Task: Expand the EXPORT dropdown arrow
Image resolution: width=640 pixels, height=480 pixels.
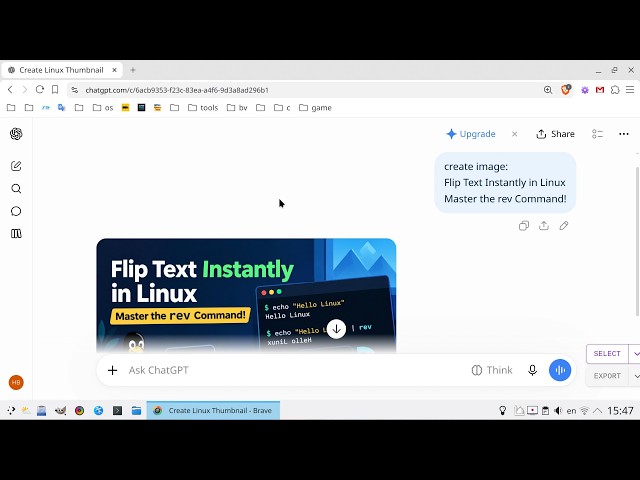Action: [x=636, y=376]
